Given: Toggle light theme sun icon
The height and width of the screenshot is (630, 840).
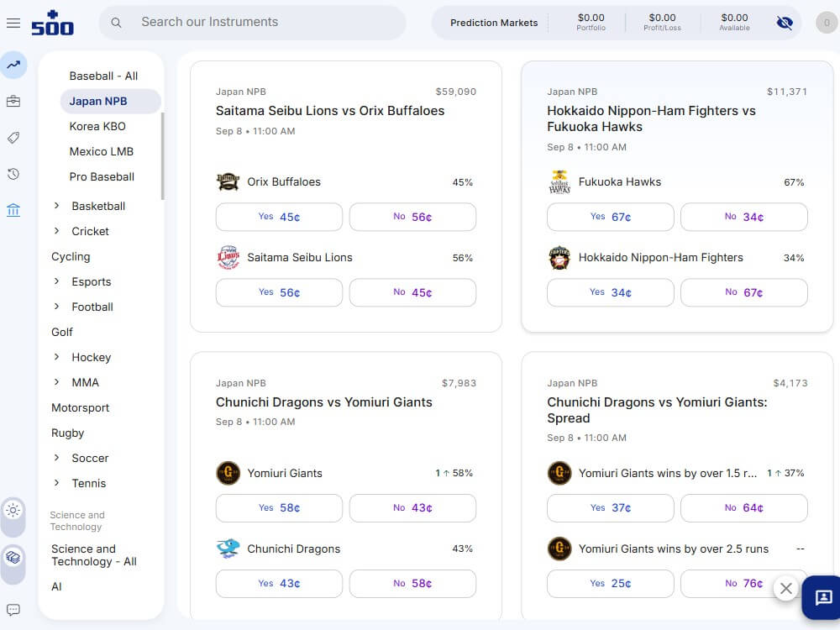Looking at the screenshot, I should coord(13,510).
